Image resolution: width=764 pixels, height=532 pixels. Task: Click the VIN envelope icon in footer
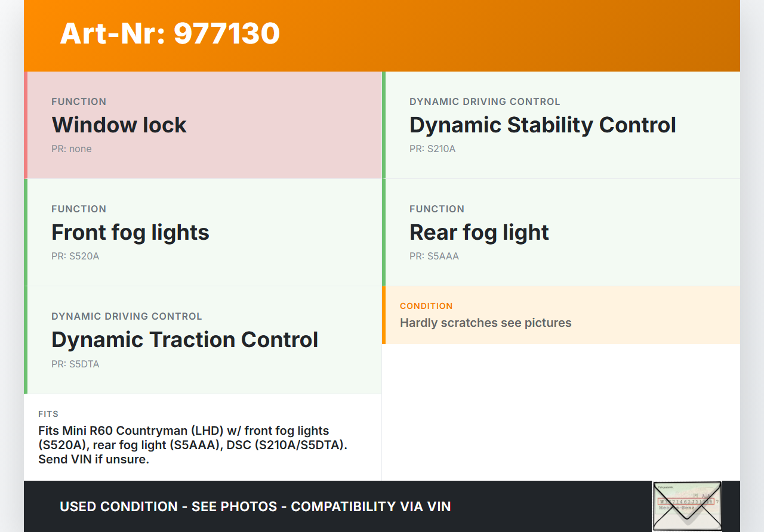coord(686,506)
